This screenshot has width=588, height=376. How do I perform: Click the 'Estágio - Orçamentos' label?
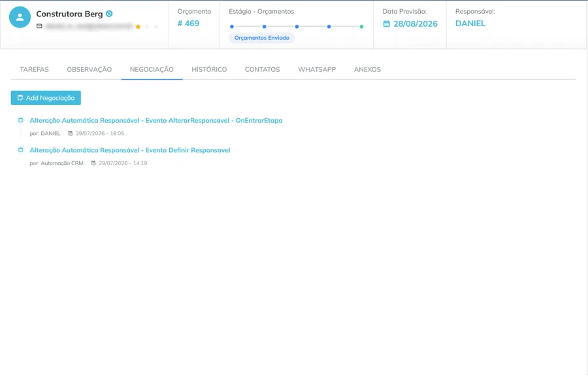click(261, 11)
